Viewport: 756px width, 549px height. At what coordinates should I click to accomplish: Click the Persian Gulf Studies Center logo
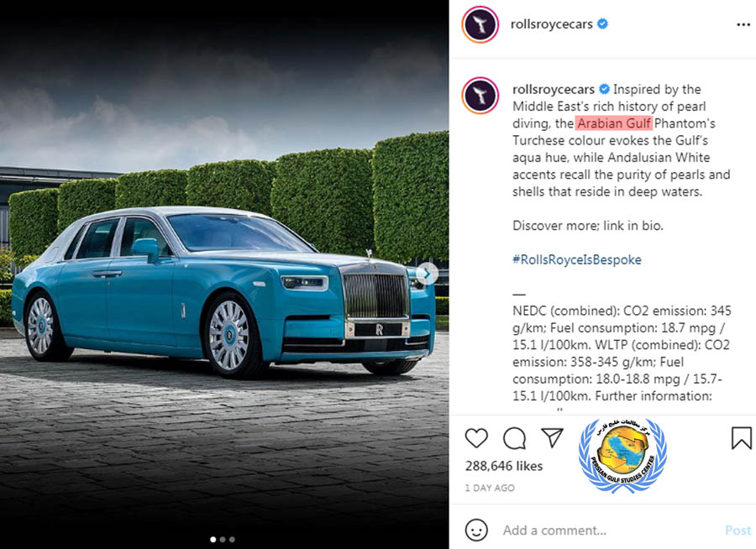622,455
